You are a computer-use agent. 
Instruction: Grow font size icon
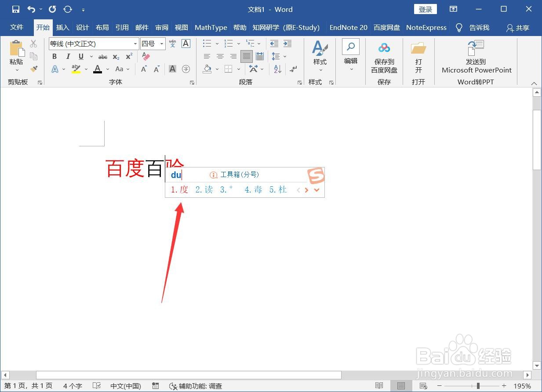pyautogui.click(x=144, y=69)
